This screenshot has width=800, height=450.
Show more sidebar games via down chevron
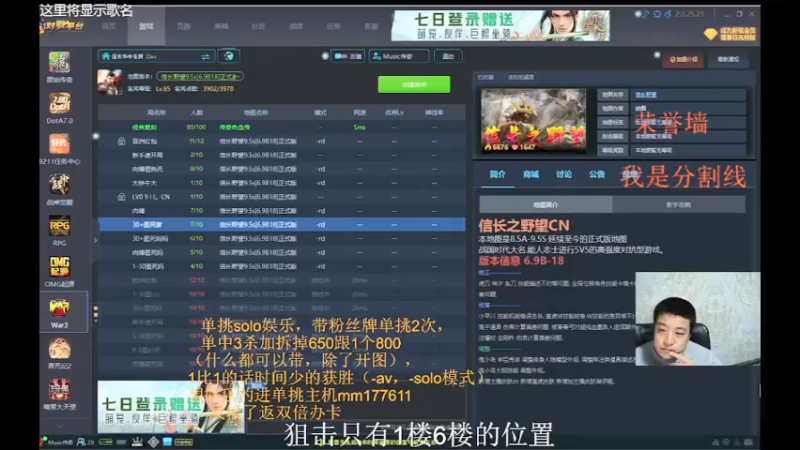click(60, 426)
